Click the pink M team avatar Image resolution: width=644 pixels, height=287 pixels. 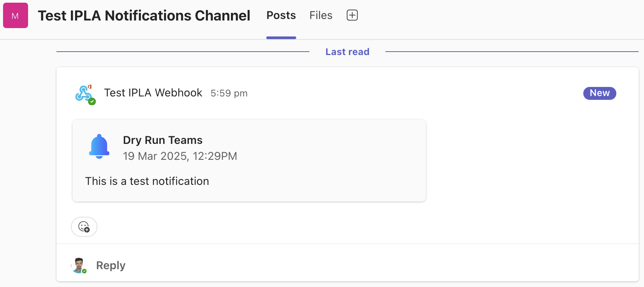16,16
